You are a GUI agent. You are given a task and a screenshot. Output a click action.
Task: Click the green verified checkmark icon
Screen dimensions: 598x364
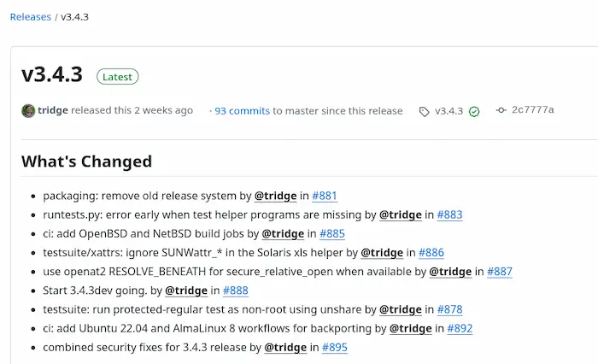click(x=474, y=112)
